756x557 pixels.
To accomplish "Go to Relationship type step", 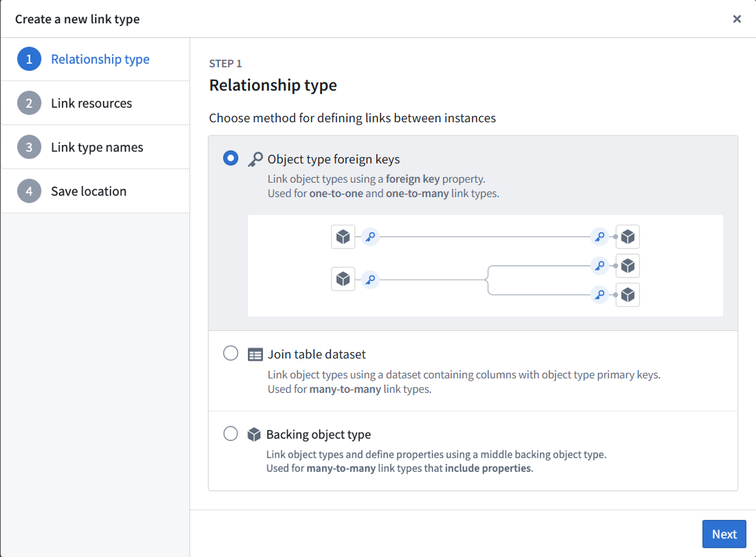I will pyautogui.click(x=95, y=59).
